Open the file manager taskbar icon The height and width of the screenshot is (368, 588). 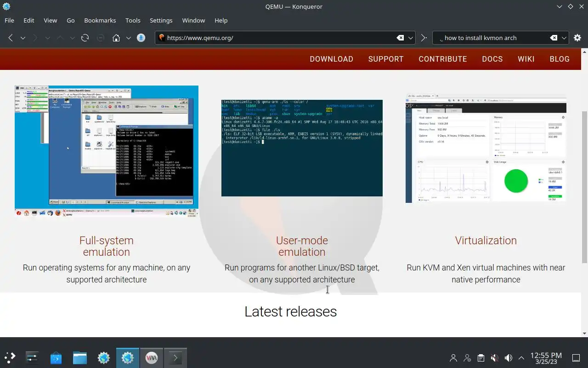80,357
